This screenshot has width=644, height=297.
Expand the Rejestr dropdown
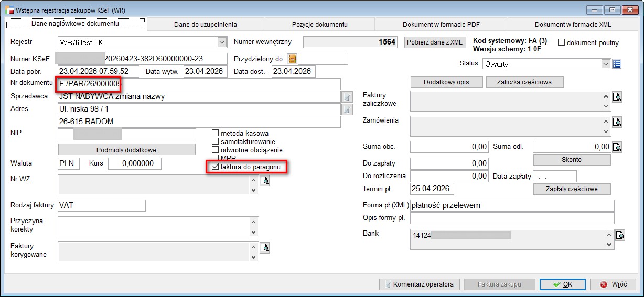[x=221, y=42]
